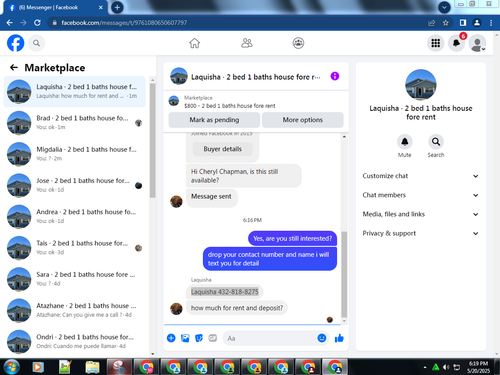
Task: Open the purple conversation information icon
Action: (335, 76)
